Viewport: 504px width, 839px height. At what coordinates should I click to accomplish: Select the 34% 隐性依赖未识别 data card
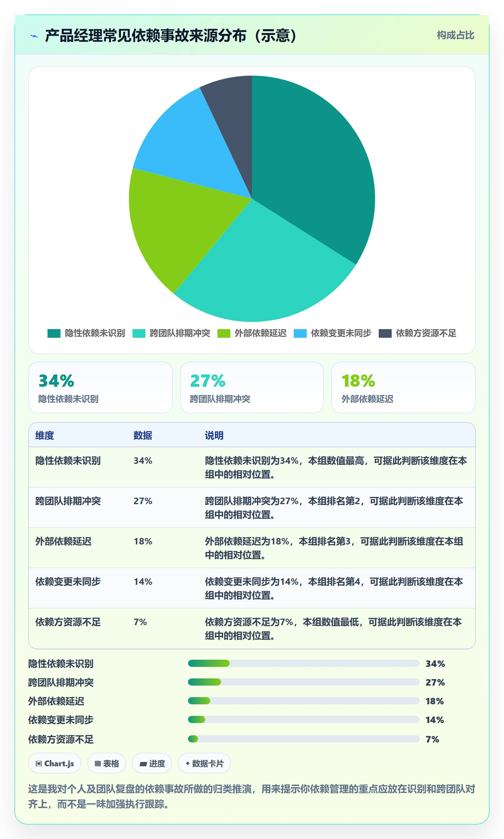click(100, 387)
